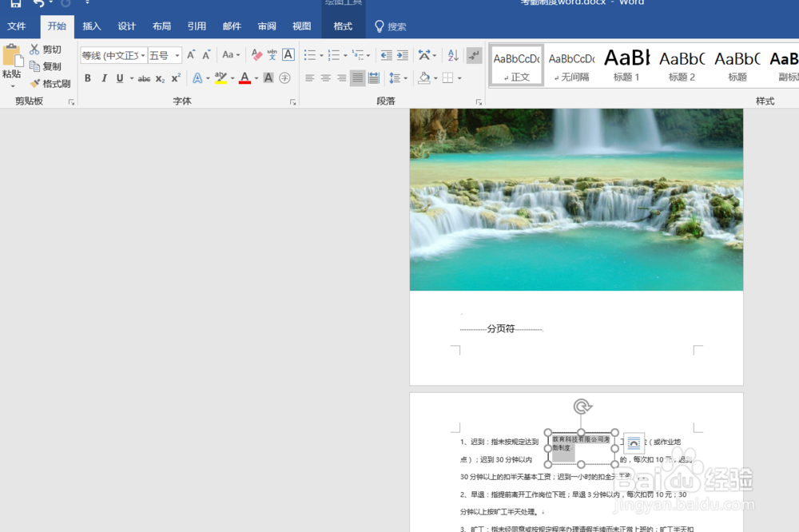Sort the text with the A-Z sort icon
The height and width of the screenshot is (532, 799).
453,55
